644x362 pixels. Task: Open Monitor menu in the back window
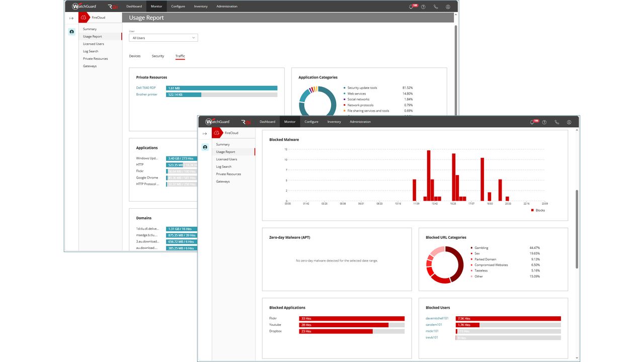pos(156,7)
